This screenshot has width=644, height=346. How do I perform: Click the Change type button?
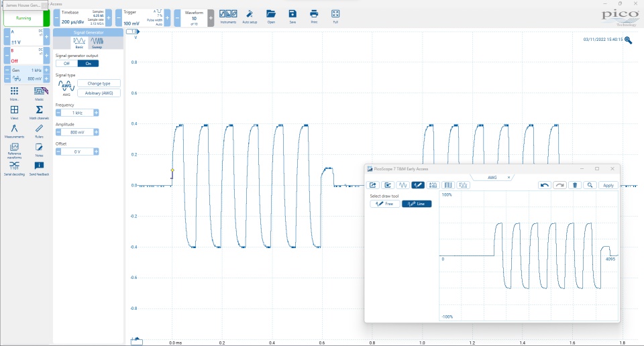click(x=99, y=84)
